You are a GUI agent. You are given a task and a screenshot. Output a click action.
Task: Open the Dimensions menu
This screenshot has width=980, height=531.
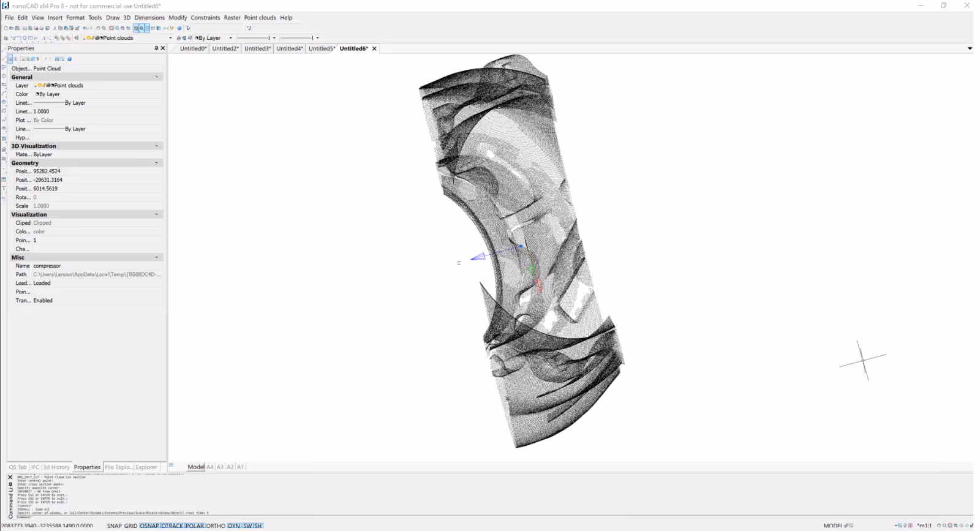tap(149, 18)
